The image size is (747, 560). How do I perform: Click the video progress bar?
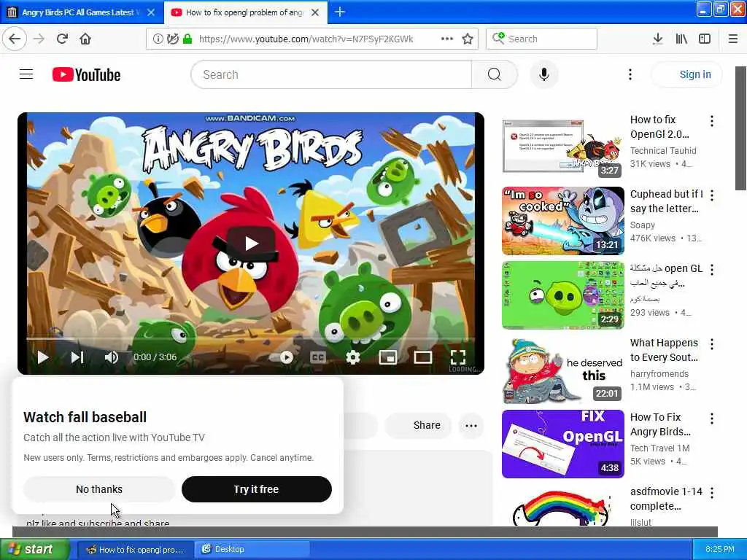click(x=251, y=338)
